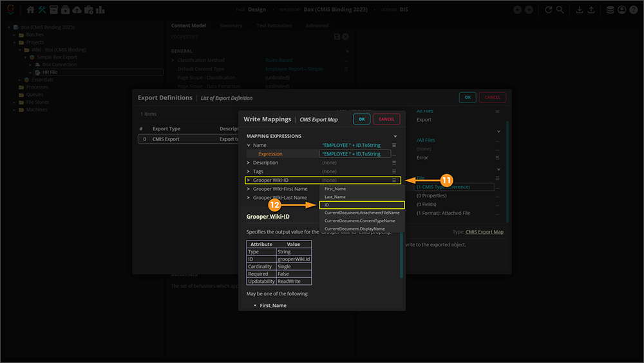Collapse the Name mapping row
Screen dimensions: 644x363
249,146
